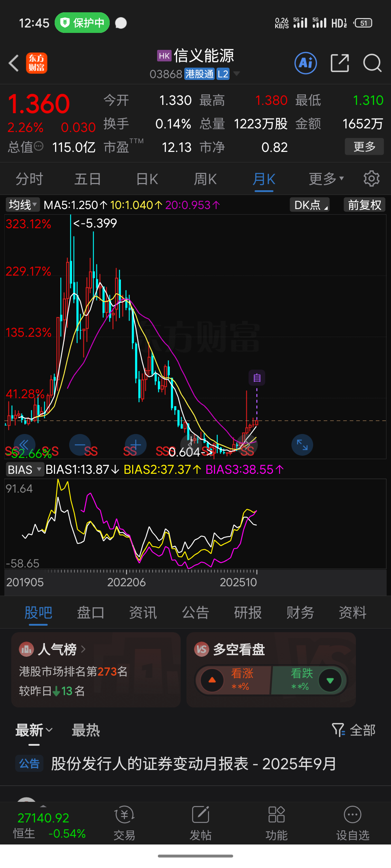Vote bullish with 看涨 button
This screenshot has height=868, width=391.
pos(234,680)
